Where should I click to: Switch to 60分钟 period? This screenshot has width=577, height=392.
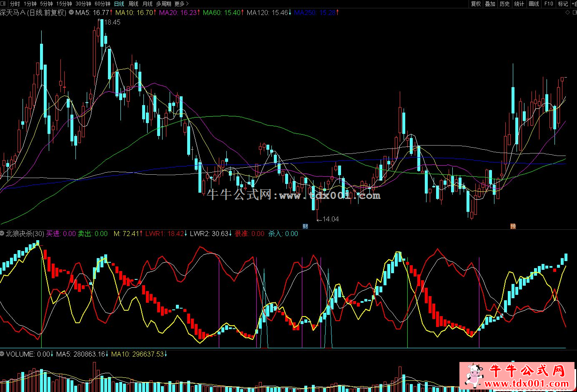coord(103,4)
